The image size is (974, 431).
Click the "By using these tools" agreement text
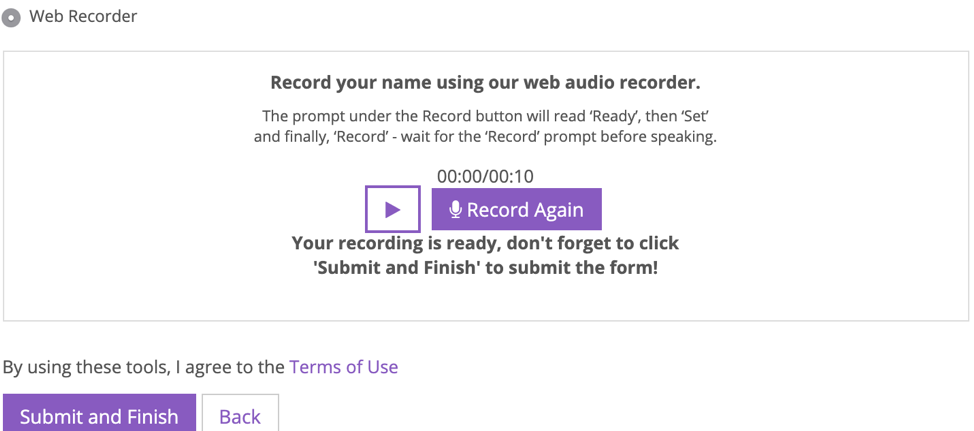(143, 367)
